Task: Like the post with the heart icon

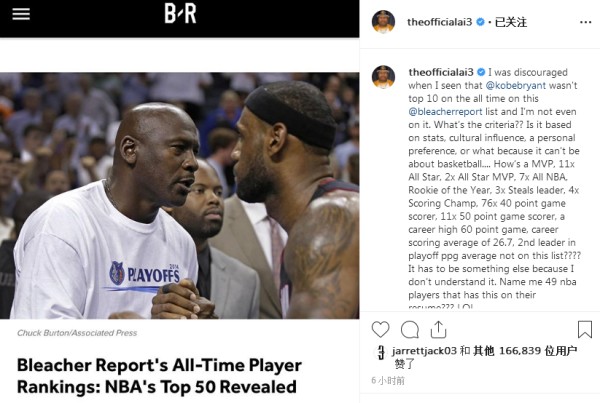Action: tap(380, 330)
